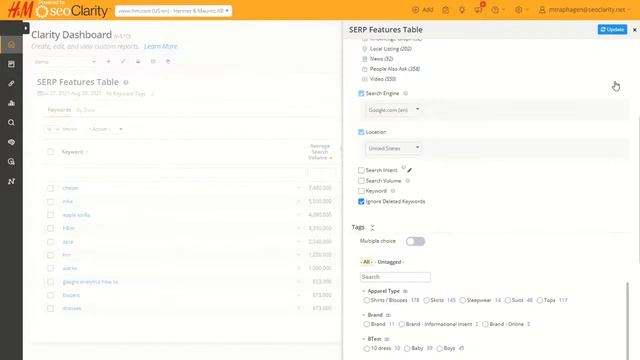Click the seoClarity logo
640x360 pixels.
tap(72, 11)
